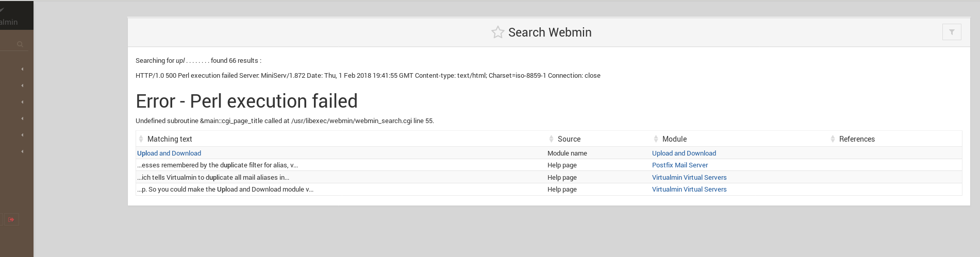Click the 'Search Webmin' page title
980x257 pixels.
tap(550, 32)
